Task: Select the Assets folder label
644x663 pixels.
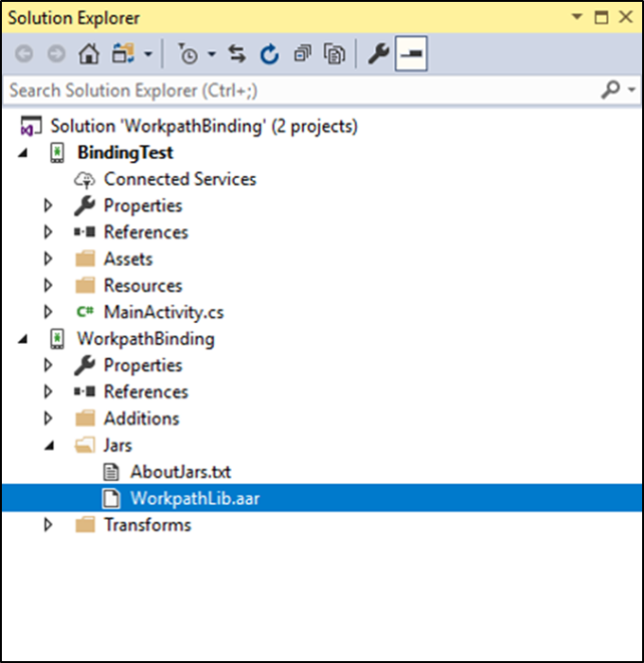Action: [128, 259]
